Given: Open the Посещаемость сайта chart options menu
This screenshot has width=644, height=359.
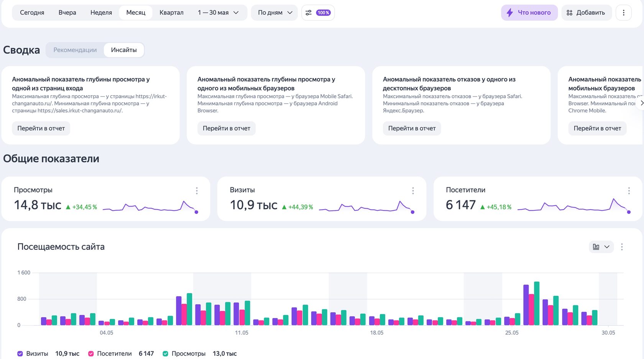Looking at the screenshot, I should pyautogui.click(x=622, y=247).
